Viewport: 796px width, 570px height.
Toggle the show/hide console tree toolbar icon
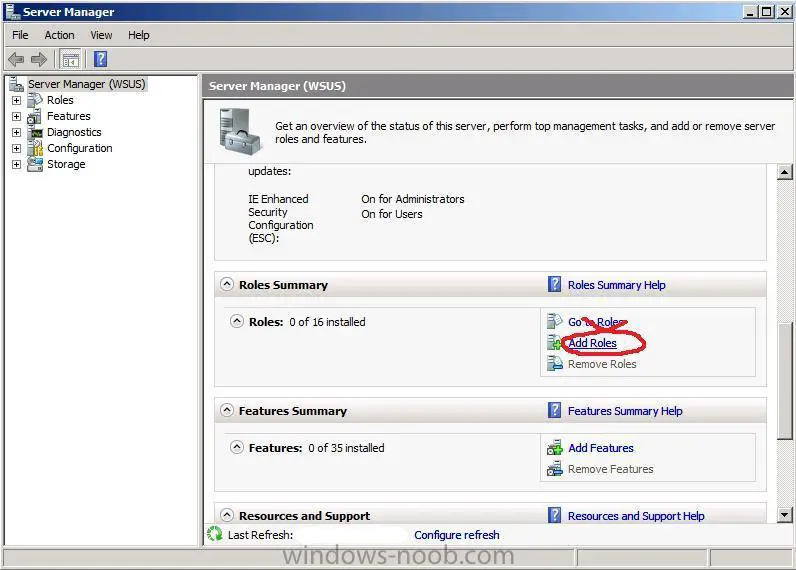tap(71, 59)
